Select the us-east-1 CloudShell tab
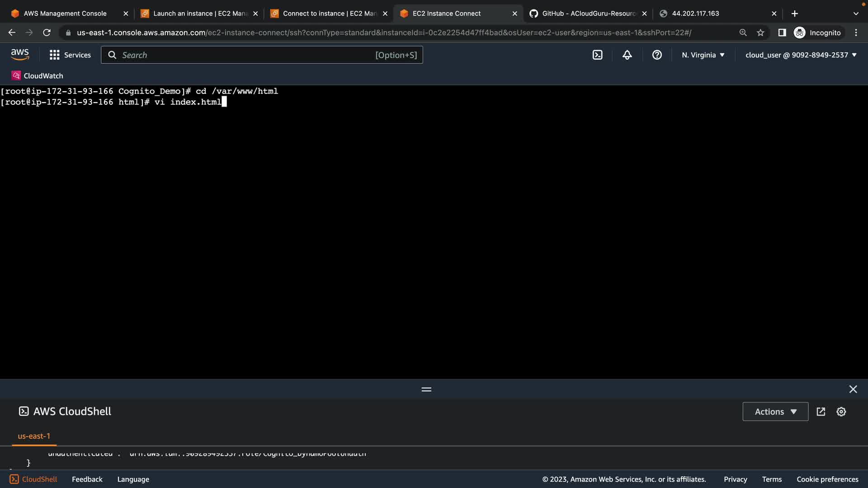 pos(34,436)
